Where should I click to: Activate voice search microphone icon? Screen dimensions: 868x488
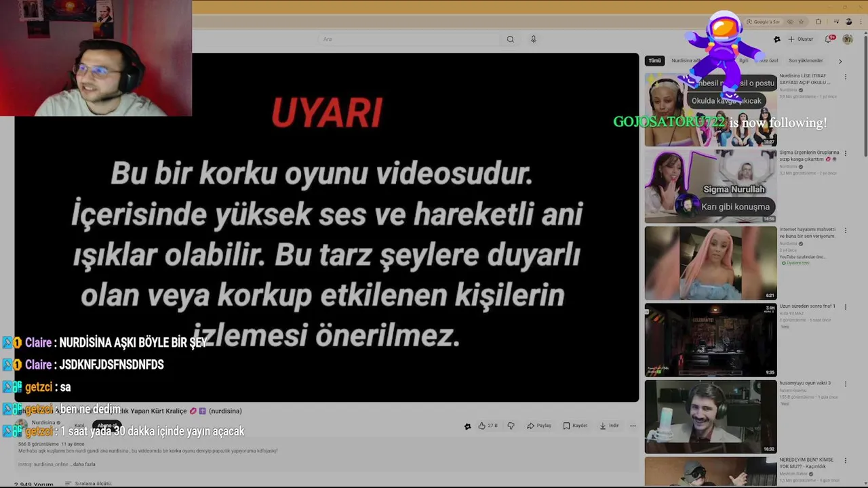tap(533, 39)
